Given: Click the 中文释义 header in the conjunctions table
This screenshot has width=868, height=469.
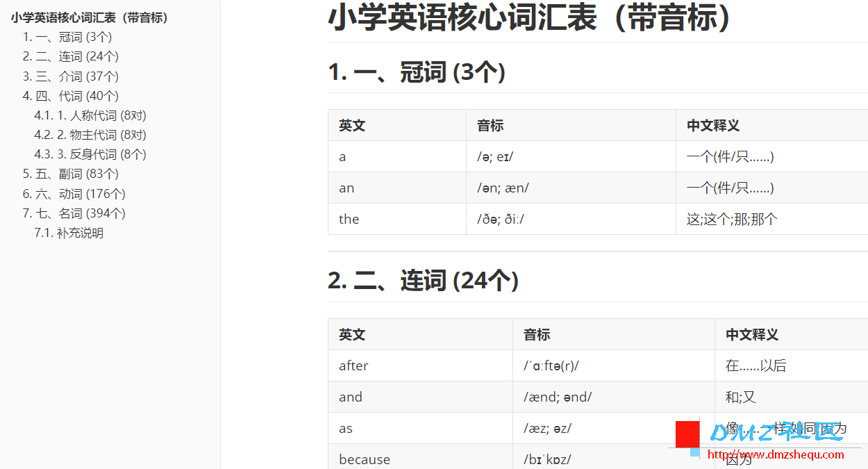Looking at the screenshot, I should (x=752, y=335).
